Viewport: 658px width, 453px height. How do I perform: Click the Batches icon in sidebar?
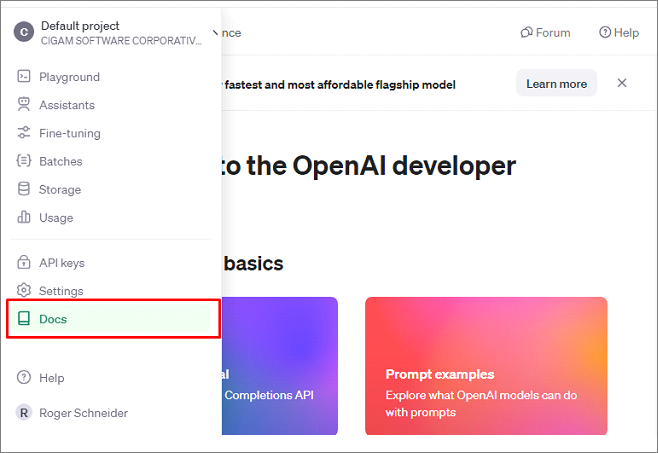24,161
